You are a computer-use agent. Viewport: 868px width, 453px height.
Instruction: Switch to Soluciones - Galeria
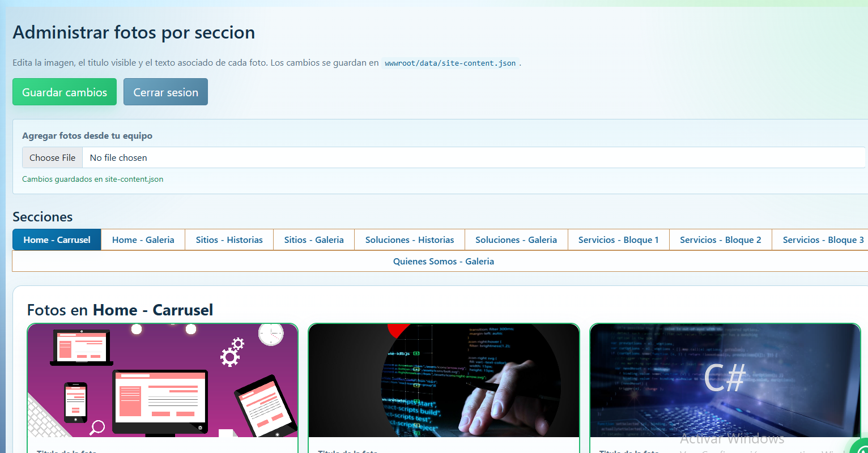[516, 240]
